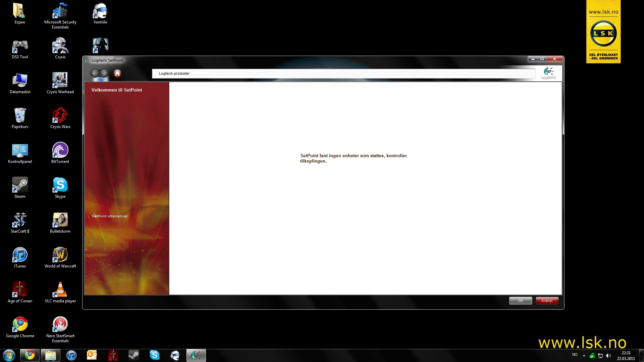
Task: Launch Crysis Warhead desktop shortcut
Action: point(60,83)
